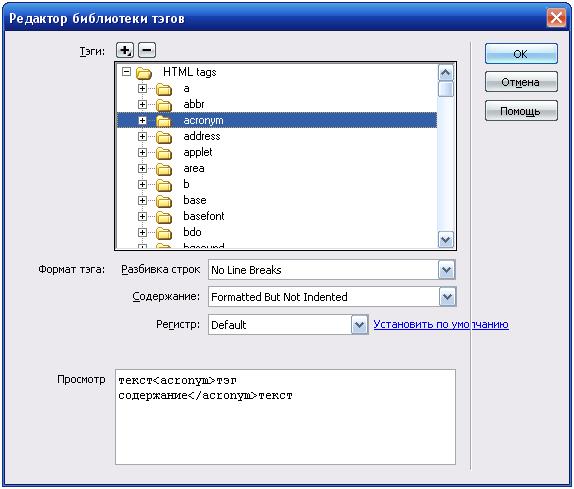Select the address tag label
The image size is (574, 489).
tap(202, 136)
